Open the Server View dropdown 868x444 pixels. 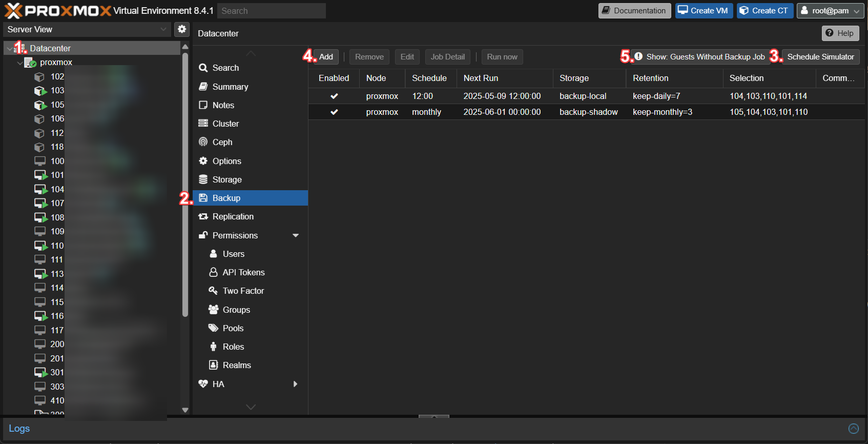(x=87, y=29)
